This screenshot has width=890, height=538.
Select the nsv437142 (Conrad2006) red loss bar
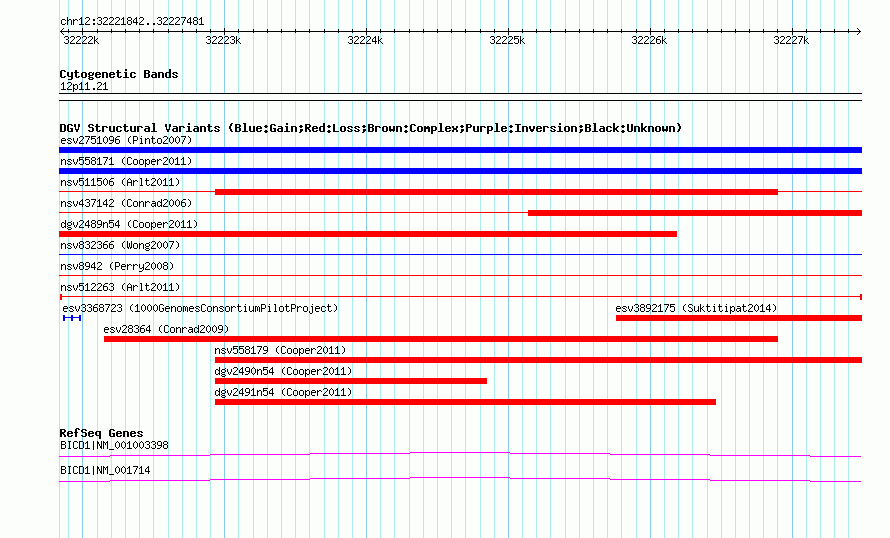pyautogui.click(x=695, y=213)
